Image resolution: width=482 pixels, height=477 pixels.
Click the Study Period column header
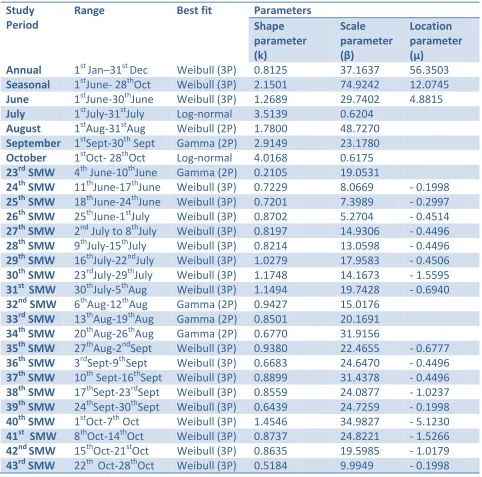[x=22, y=18]
